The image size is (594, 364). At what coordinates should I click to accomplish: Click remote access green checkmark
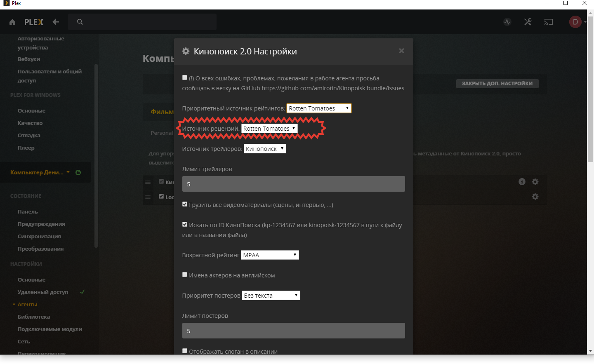pyautogui.click(x=82, y=292)
